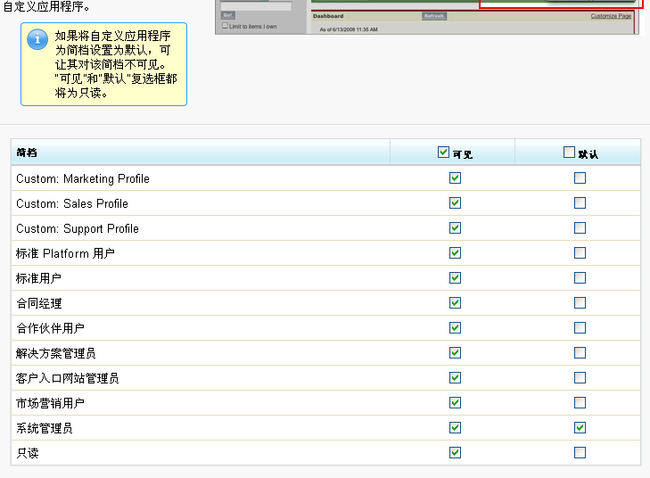650x478 pixels.
Task: Check 默认 for 只读 profile
Action: [x=580, y=453]
